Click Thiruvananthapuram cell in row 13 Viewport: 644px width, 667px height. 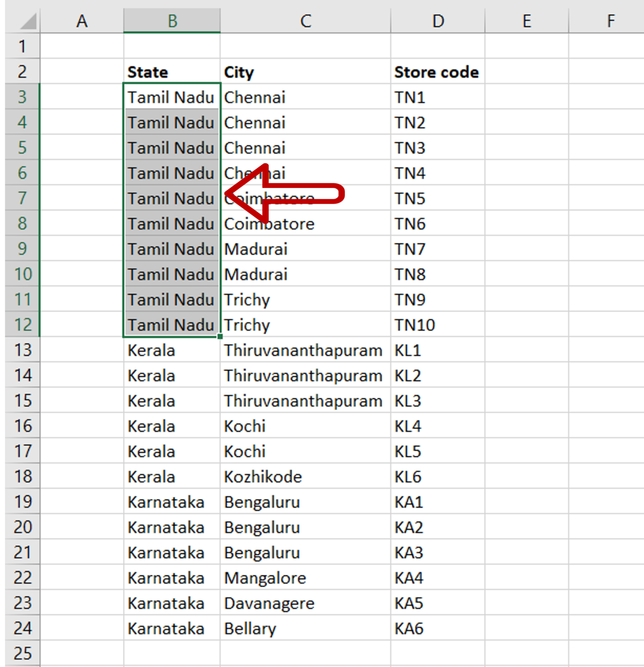click(305, 350)
